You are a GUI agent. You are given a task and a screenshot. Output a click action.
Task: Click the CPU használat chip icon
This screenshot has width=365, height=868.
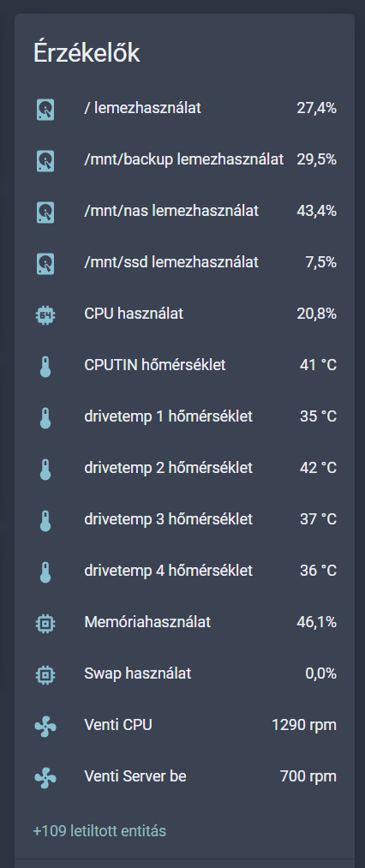45,314
